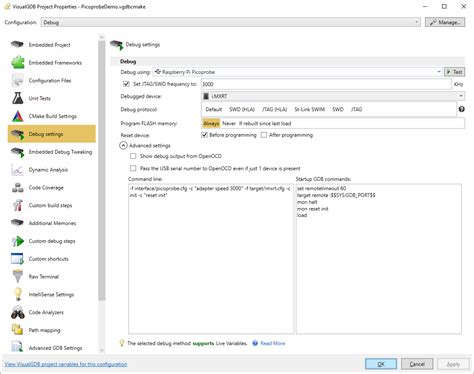This screenshot has height=374, width=474.
Task: Click the Configuration Files icon
Action: point(17,80)
